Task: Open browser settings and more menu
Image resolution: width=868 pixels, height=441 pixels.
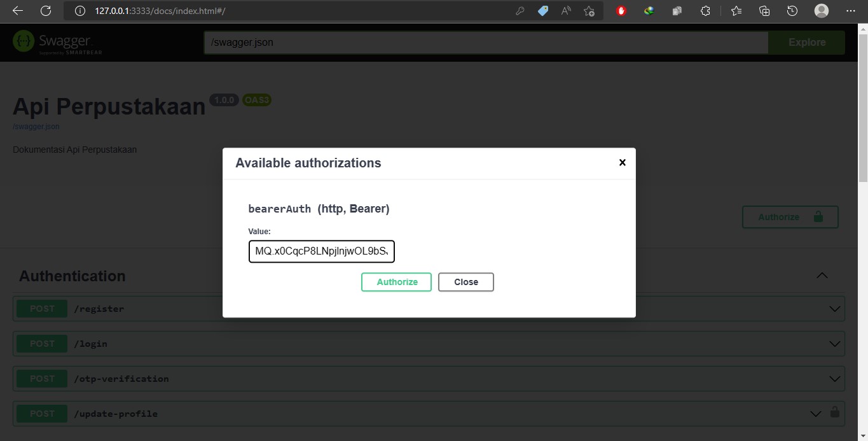Action: tap(851, 11)
